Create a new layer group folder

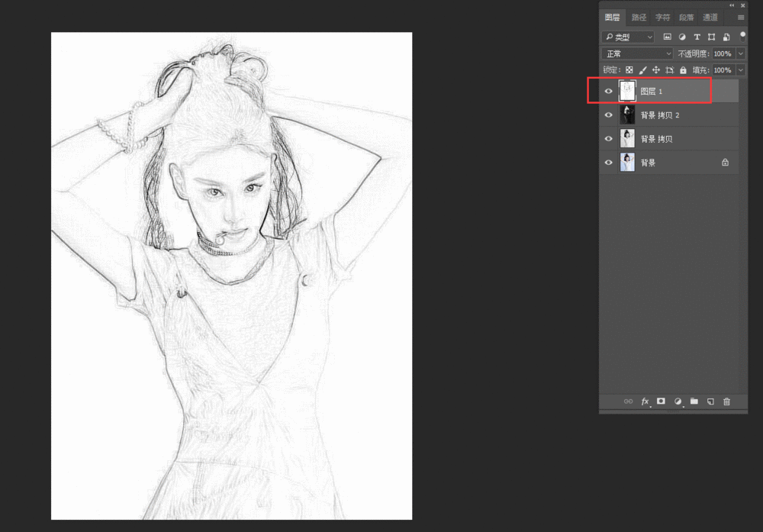[x=694, y=401]
